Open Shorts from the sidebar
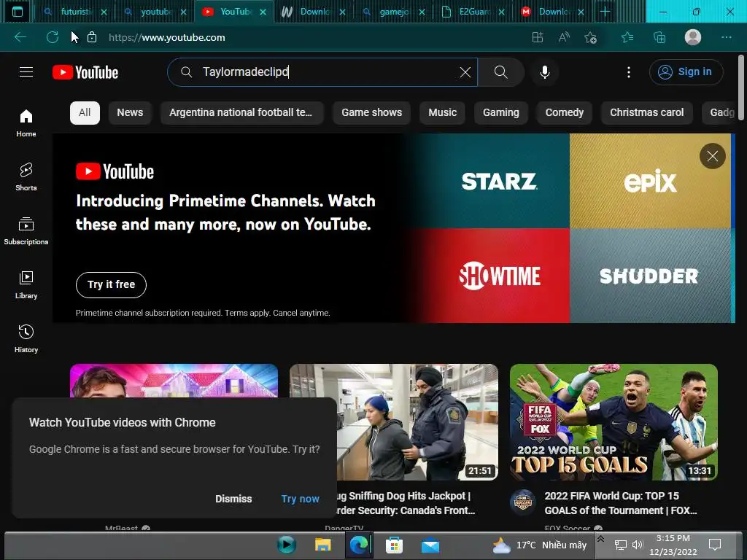 (26, 176)
